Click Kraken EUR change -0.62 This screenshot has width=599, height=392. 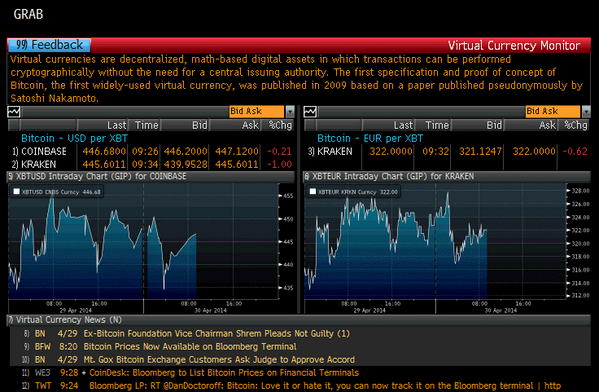pos(575,151)
